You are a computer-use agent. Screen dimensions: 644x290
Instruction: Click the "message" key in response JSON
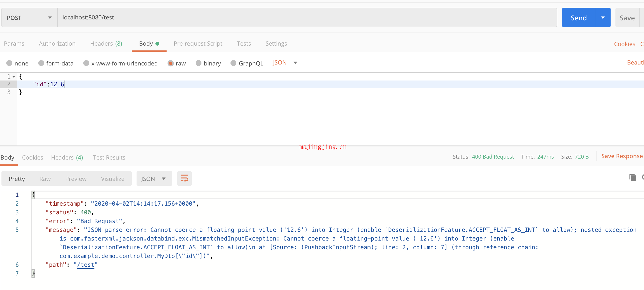tap(61, 230)
